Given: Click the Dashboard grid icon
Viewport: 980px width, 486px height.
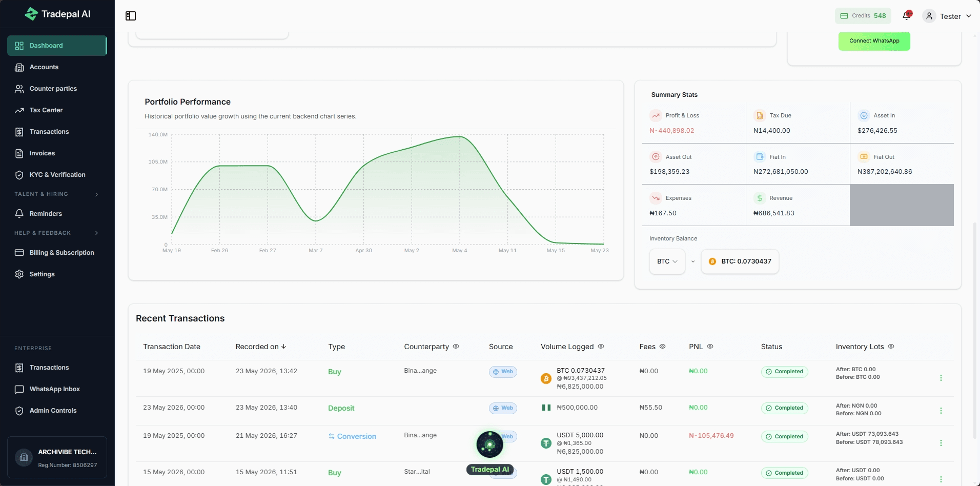Looking at the screenshot, I should pos(19,46).
